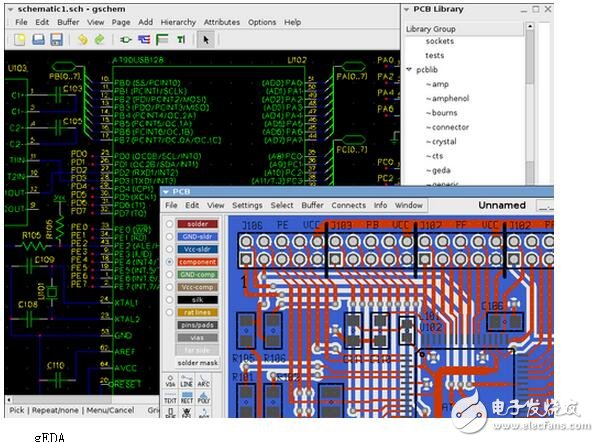
Task: Select the ~geda library entry
Action: pyautogui.click(x=438, y=170)
